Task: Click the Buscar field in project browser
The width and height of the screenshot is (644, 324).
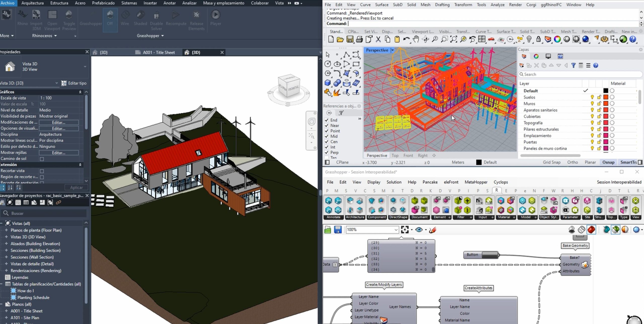Action: point(44,213)
